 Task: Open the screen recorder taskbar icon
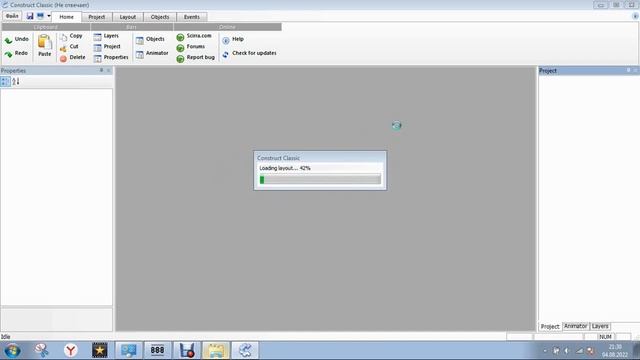(187, 350)
